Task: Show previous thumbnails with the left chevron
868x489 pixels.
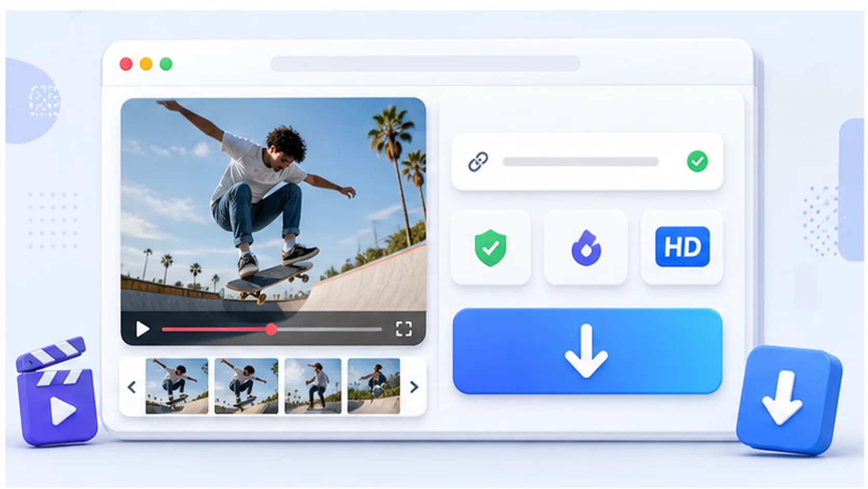Action: [132, 387]
